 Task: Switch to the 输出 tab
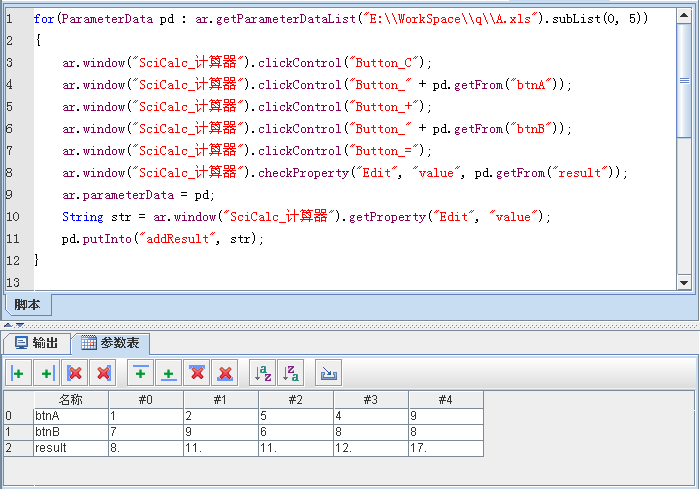click(37, 343)
